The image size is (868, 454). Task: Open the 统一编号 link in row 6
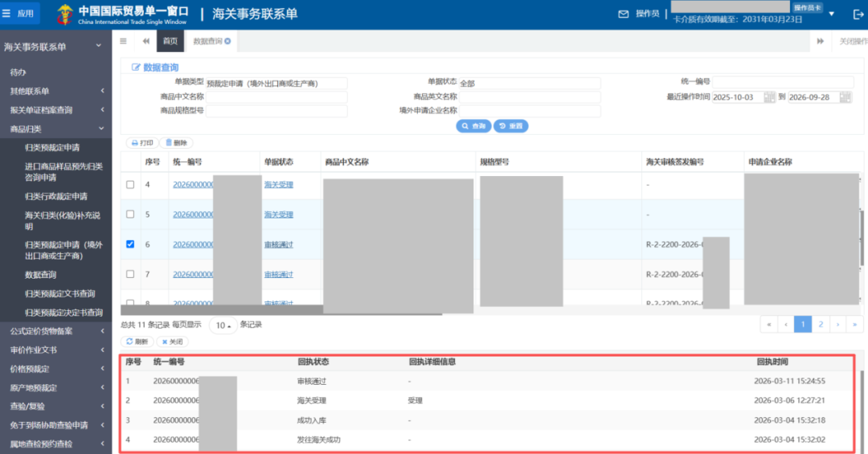(x=193, y=244)
